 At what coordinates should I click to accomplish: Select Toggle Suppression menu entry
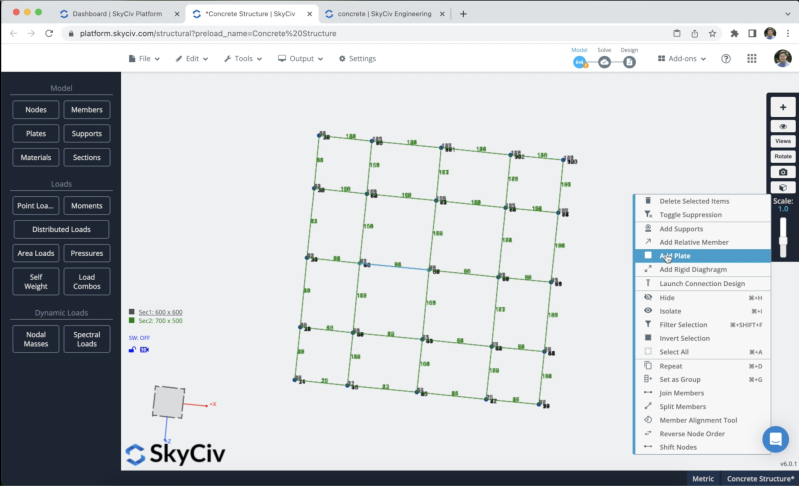tap(703, 214)
